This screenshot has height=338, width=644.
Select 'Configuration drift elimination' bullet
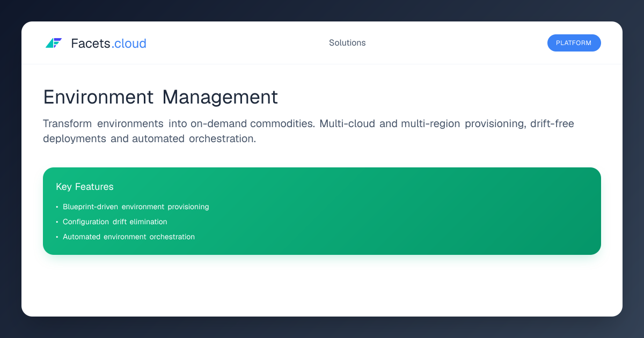(x=115, y=222)
